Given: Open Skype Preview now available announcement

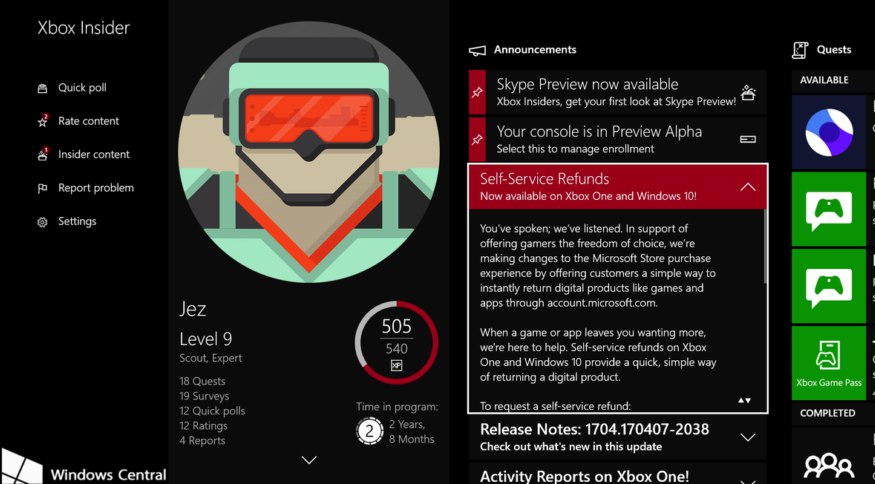Looking at the screenshot, I should pyautogui.click(x=618, y=93).
